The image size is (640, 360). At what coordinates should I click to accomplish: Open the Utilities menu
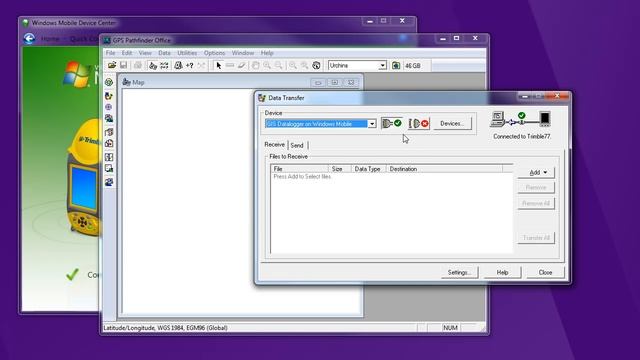187,53
